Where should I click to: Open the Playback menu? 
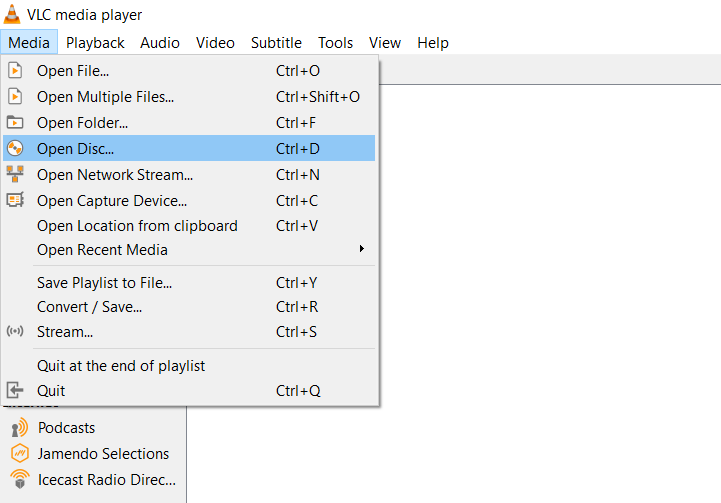(95, 43)
